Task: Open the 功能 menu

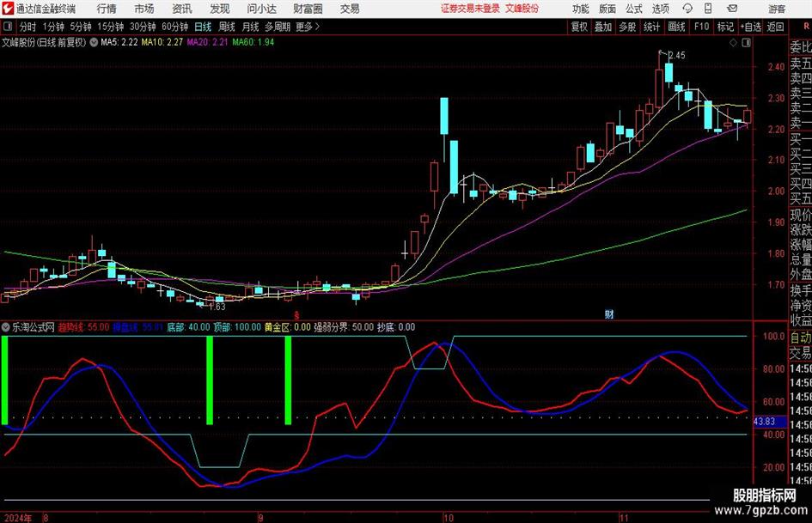Action: pos(581,9)
